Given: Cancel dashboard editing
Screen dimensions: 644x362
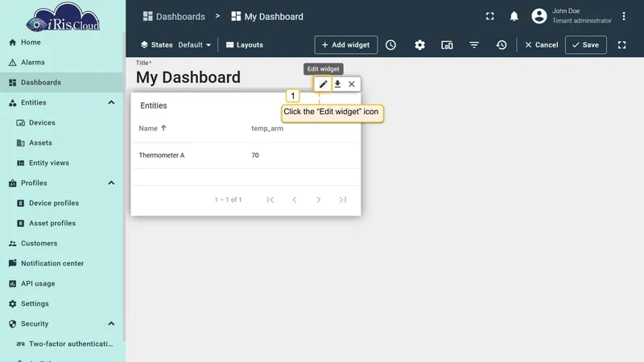Looking at the screenshot, I should pos(541,45).
